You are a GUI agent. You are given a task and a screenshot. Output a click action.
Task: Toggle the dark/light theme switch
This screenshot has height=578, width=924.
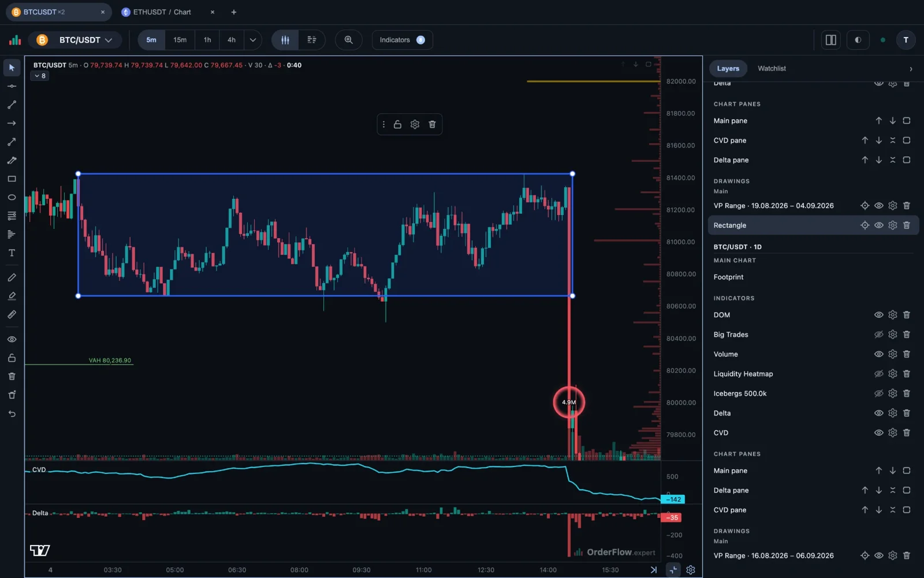tap(858, 40)
